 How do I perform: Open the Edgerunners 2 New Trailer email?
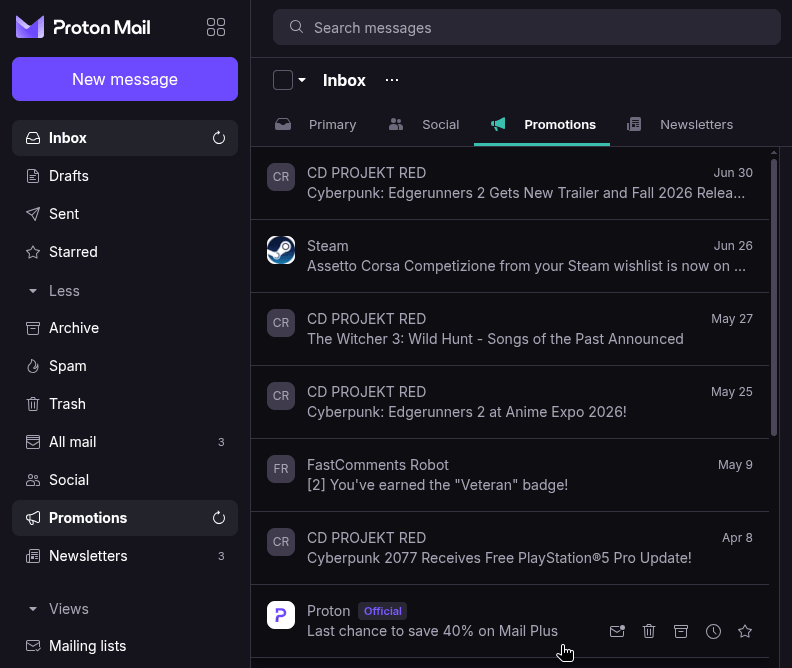pyautogui.click(x=510, y=183)
